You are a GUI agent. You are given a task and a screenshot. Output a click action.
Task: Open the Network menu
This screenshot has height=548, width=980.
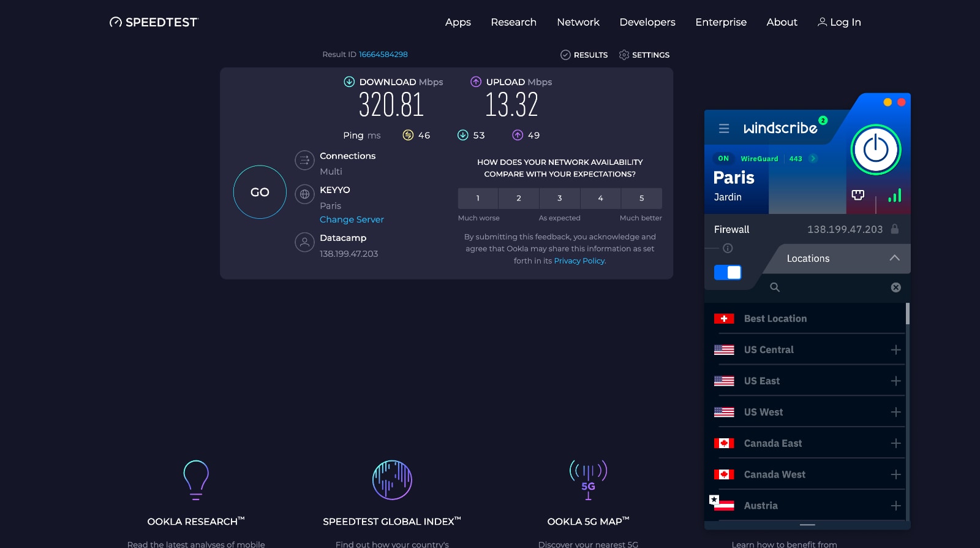click(x=578, y=22)
